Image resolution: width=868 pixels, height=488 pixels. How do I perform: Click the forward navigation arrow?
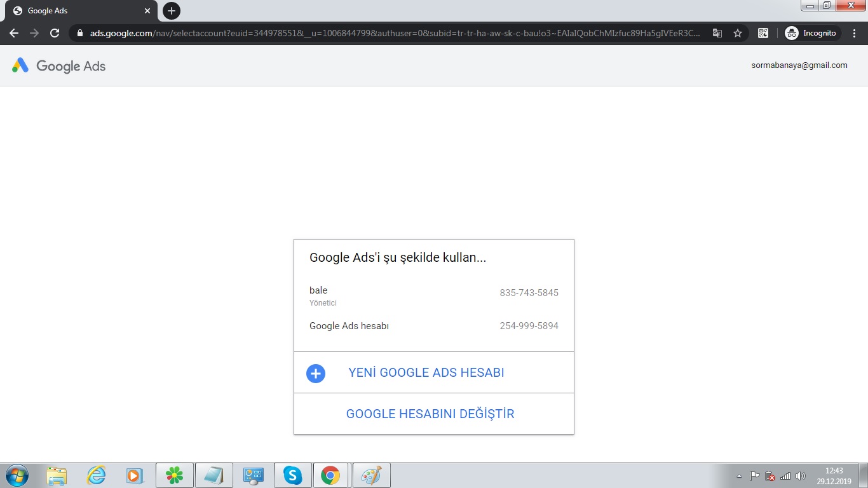click(34, 33)
